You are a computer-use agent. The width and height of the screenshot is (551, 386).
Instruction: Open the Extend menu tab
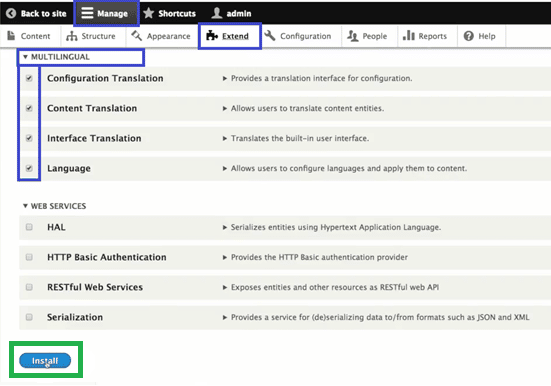tap(230, 36)
